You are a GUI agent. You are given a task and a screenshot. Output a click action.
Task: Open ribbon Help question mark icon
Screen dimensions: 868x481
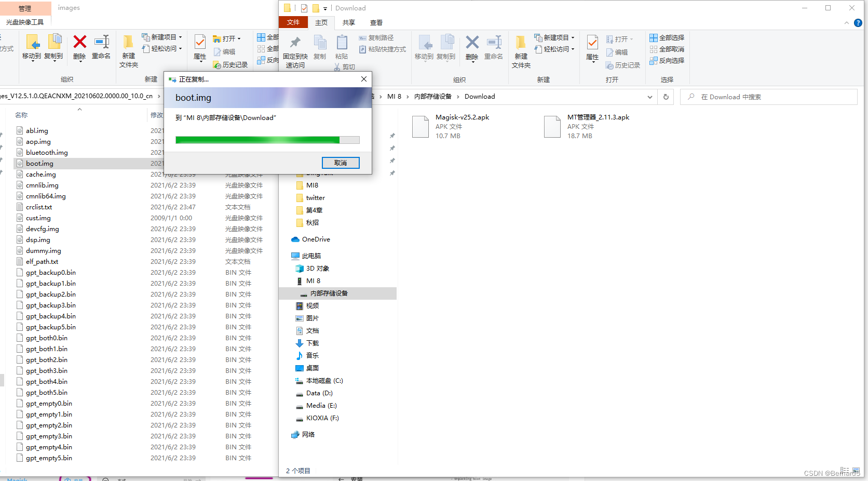coord(858,23)
